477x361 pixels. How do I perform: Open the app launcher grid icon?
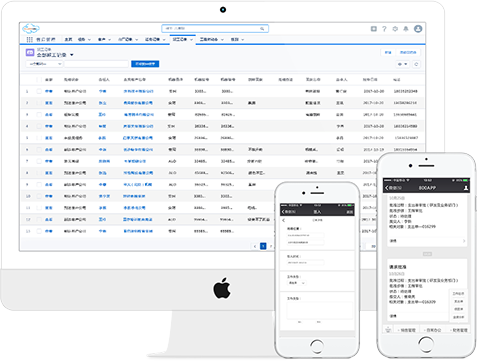point(29,39)
